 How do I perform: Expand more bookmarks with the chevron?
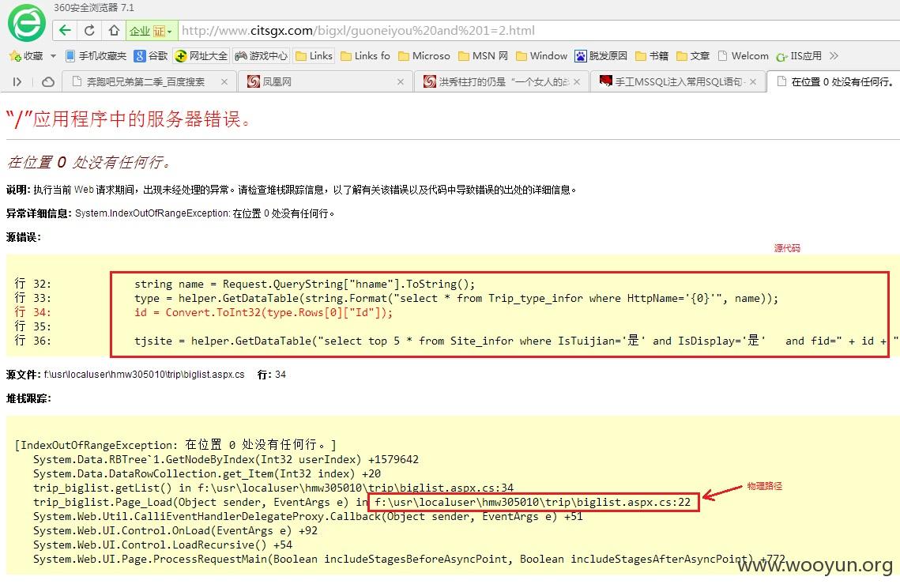pos(834,55)
